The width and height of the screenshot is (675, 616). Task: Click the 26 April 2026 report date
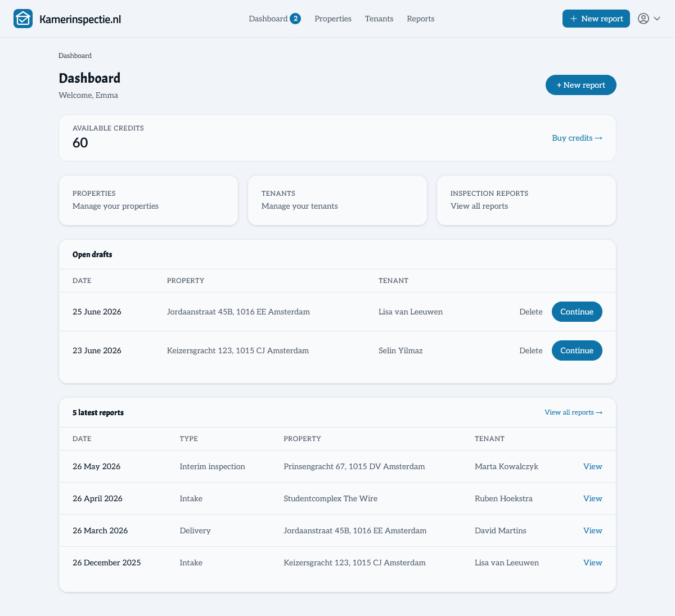(x=97, y=498)
